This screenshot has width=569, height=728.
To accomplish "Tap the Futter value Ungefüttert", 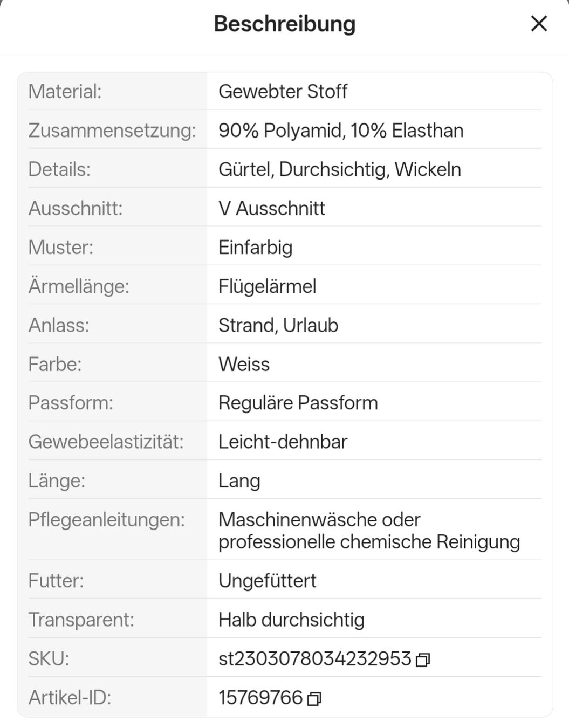I will tap(267, 581).
